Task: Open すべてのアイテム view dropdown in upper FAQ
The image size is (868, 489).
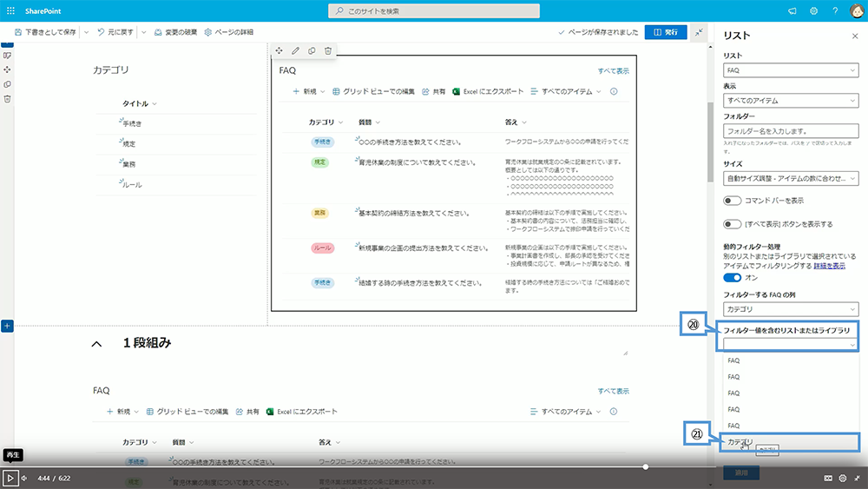Action: pyautogui.click(x=565, y=91)
